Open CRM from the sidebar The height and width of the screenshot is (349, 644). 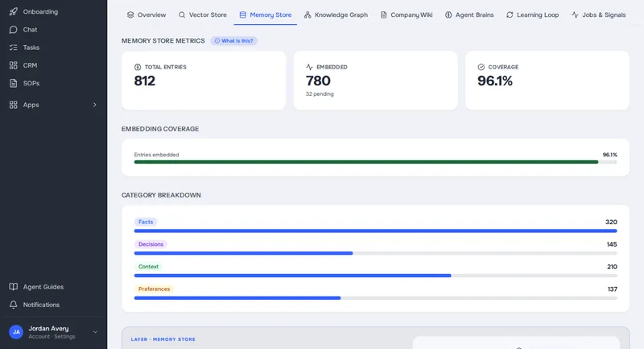[53, 65]
